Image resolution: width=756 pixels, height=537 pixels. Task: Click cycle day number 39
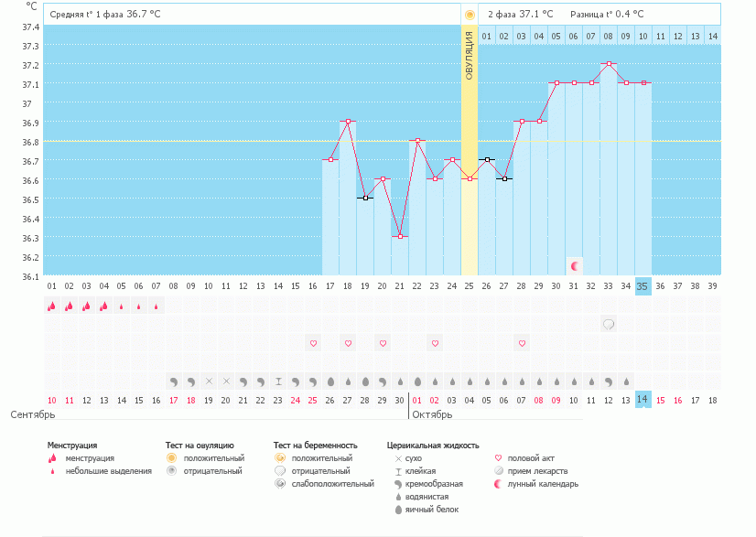[x=712, y=286]
